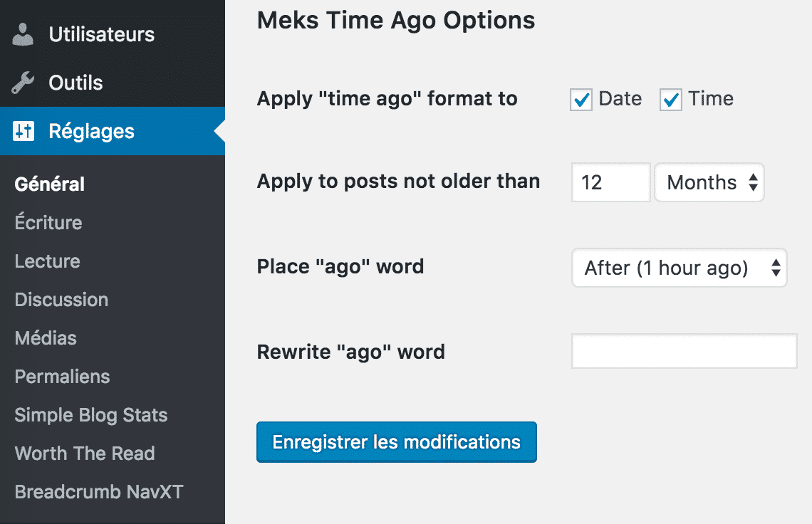
Task: Click the "12" posts age input field
Action: click(x=610, y=182)
